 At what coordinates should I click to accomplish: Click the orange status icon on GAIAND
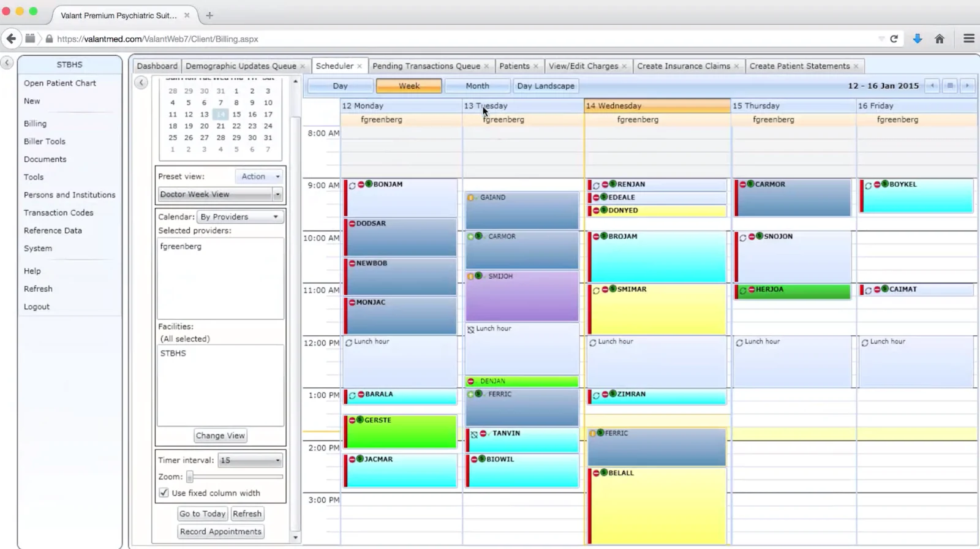pyautogui.click(x=470, y=198)
